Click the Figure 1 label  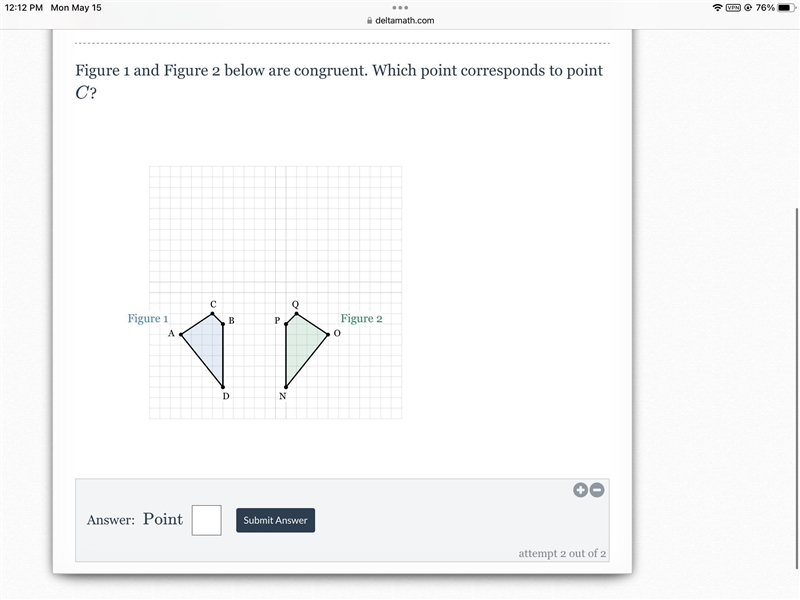[x=147, y=318]
